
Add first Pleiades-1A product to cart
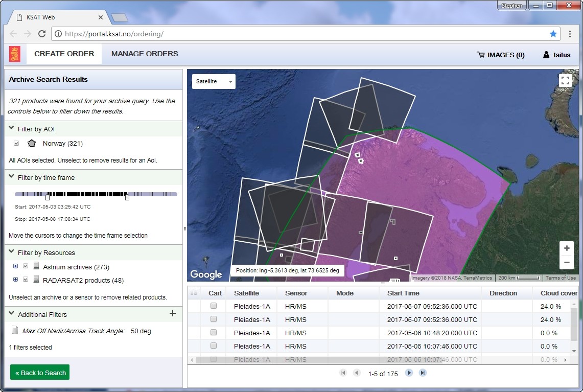coord(213,306)
